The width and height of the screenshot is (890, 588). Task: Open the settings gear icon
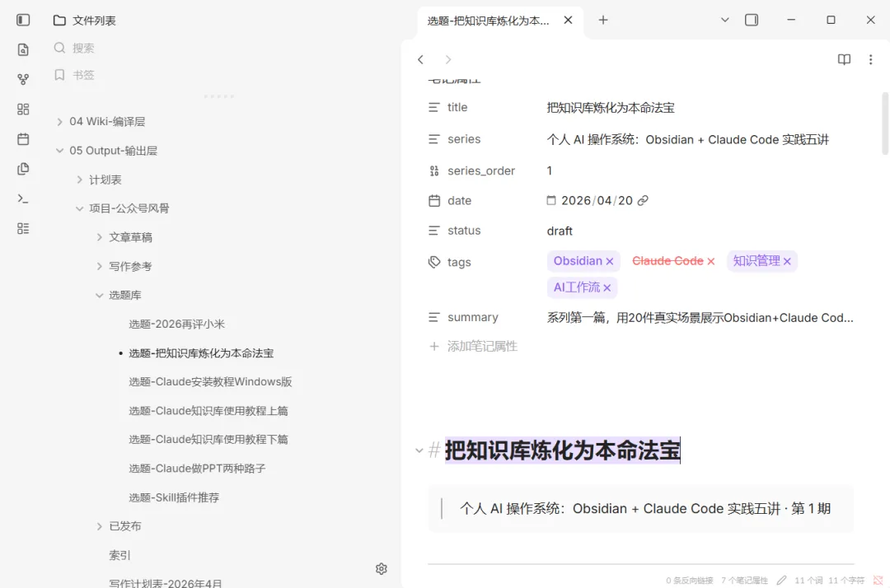pos(382,569)
